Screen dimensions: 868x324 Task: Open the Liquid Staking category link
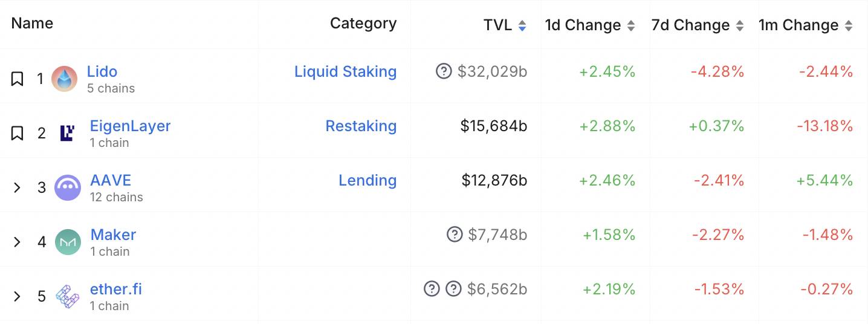coord(345,71)
